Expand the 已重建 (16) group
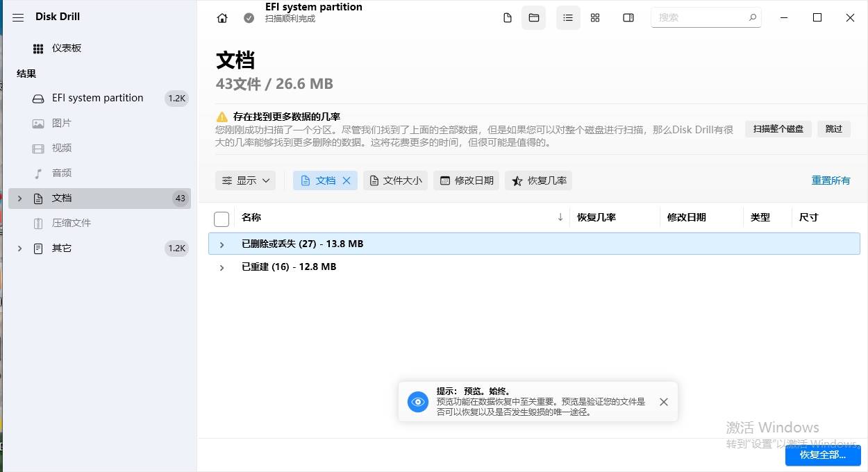Image resolution: width=868 pixels, height=472 pixels. pos(222,267)
